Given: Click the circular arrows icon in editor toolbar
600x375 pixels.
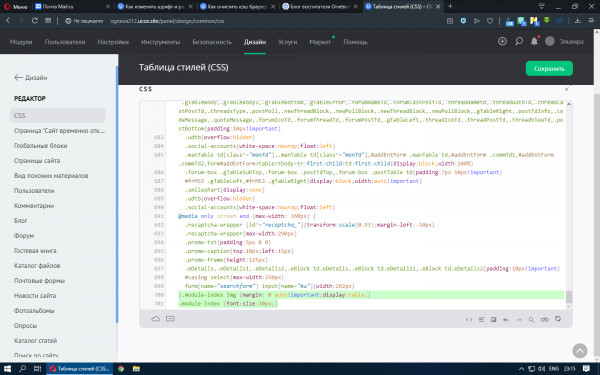Looking at the screenshot, I should 558,319.
